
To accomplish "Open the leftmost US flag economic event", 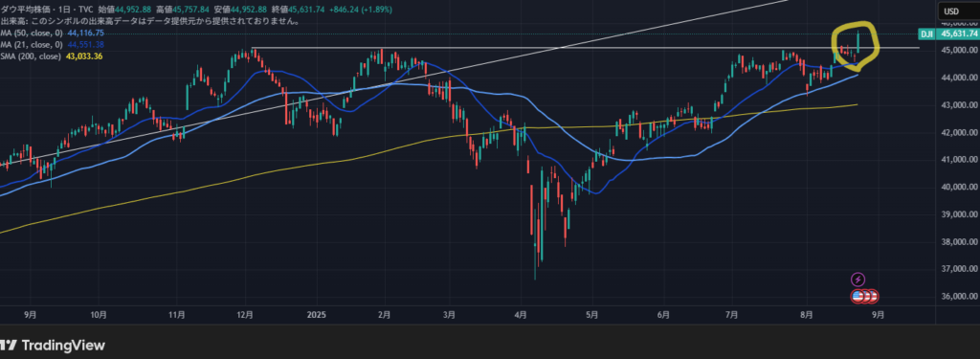I will (857, 296).
